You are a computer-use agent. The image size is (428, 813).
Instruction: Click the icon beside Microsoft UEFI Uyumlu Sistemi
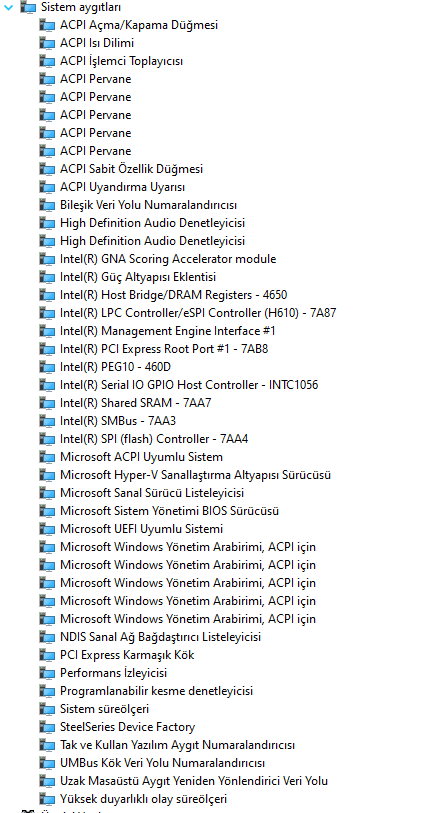(x=47, y=529)
